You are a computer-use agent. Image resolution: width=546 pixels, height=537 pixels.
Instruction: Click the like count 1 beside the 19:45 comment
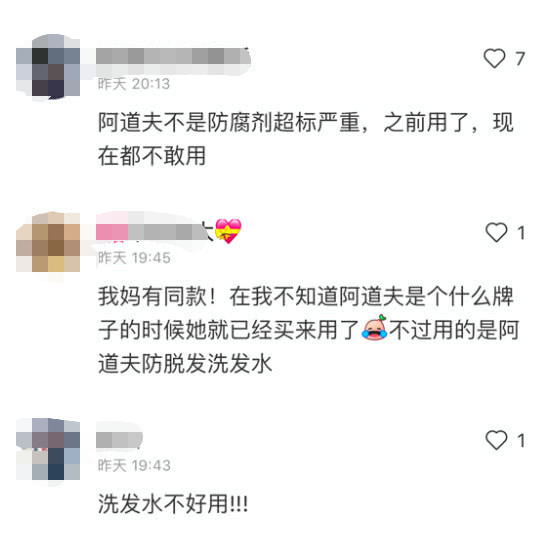click(x=521, y=233)
